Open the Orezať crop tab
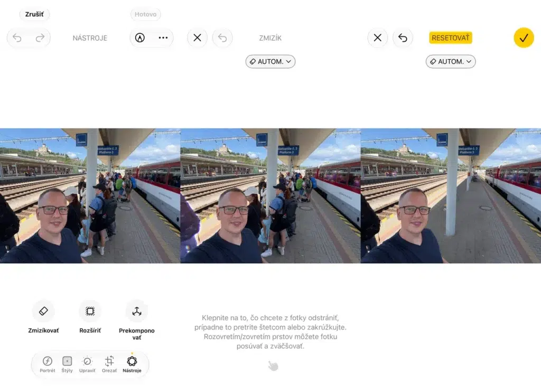Image resolution: width=541 pixels, height=392 pixels. pos(109,365)
